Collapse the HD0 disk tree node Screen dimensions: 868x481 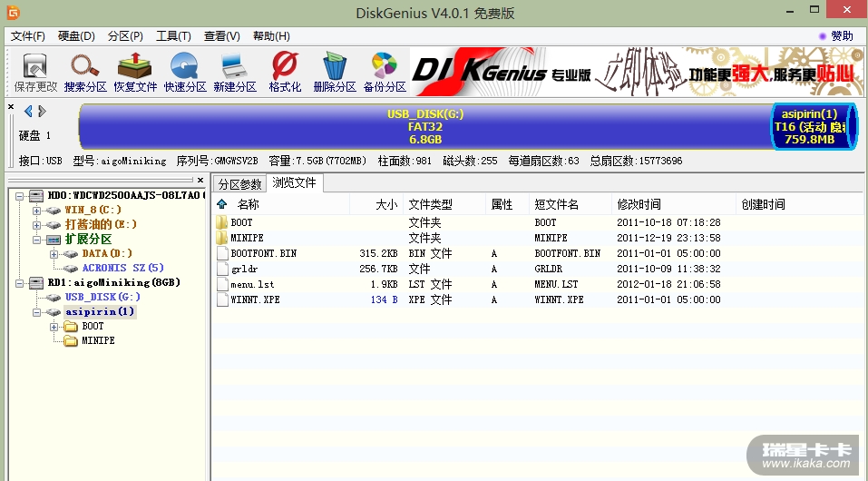(19, 196)
